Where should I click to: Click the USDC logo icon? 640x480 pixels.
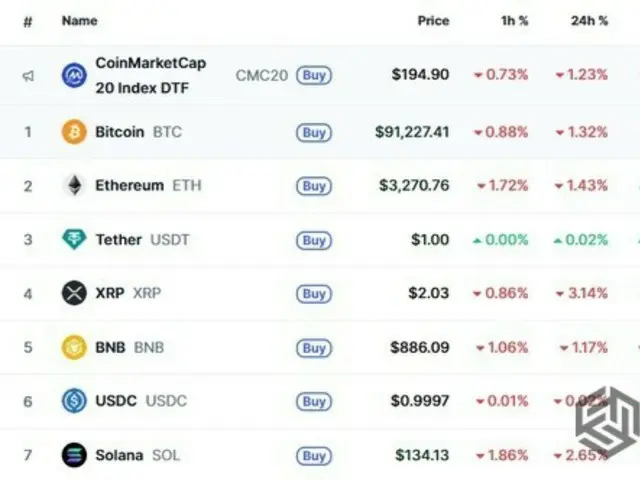(74, 402)
